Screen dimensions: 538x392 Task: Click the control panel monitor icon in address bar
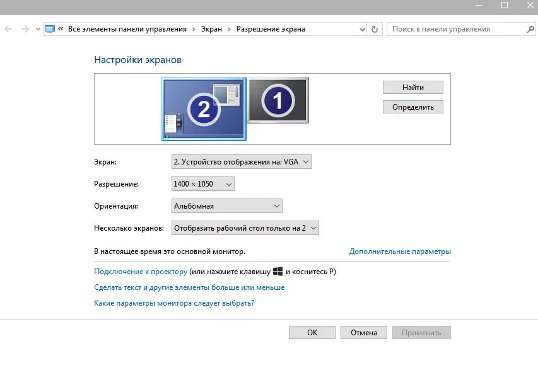(50, 29)
